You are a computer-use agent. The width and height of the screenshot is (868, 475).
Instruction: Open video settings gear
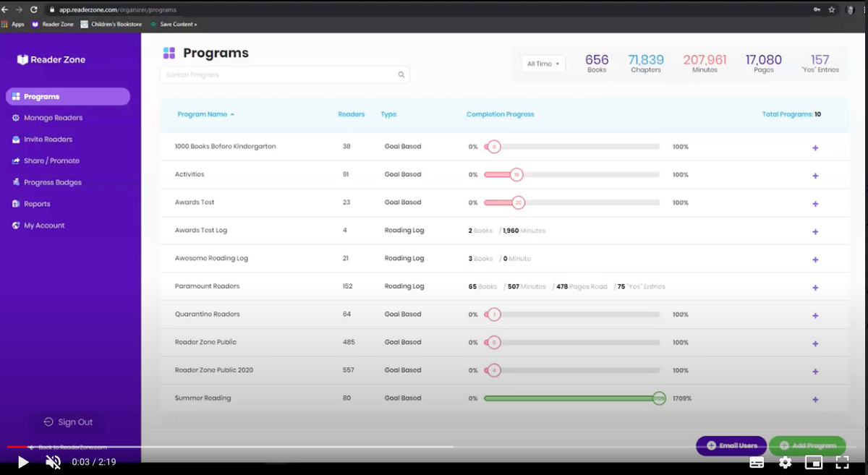tap(785, 462)
